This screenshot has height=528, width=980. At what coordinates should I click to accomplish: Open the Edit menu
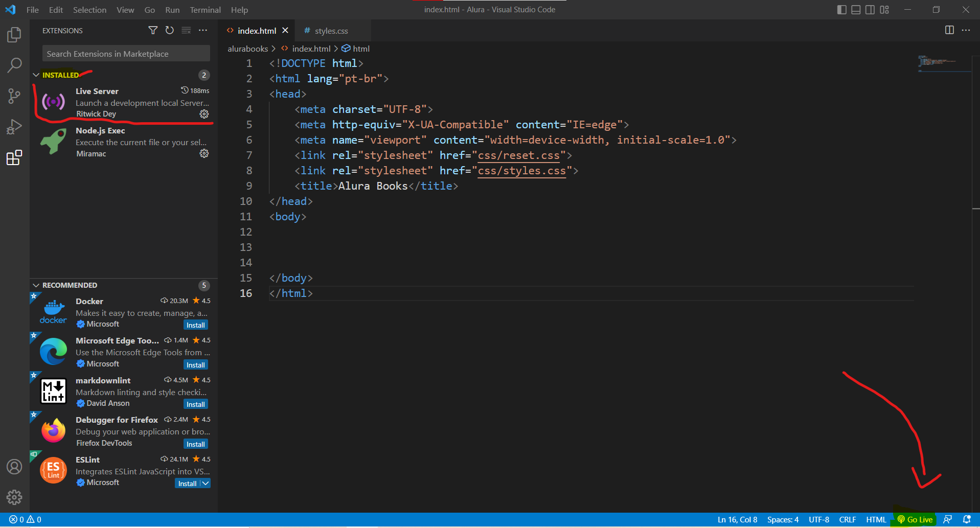tap(56, 10)
